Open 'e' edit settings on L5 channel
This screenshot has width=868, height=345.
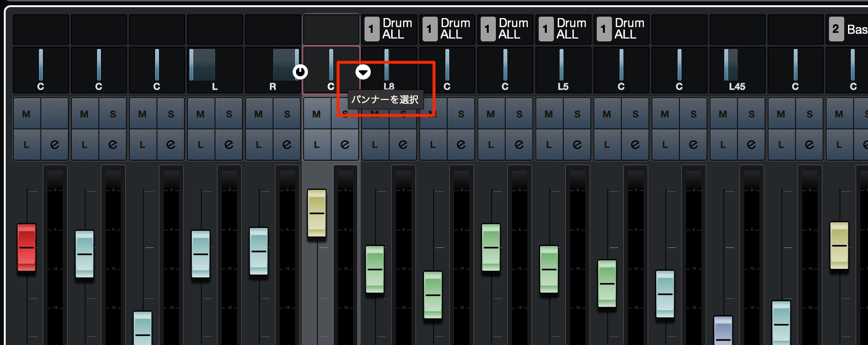pyautogui.click(x=577, y=144)
